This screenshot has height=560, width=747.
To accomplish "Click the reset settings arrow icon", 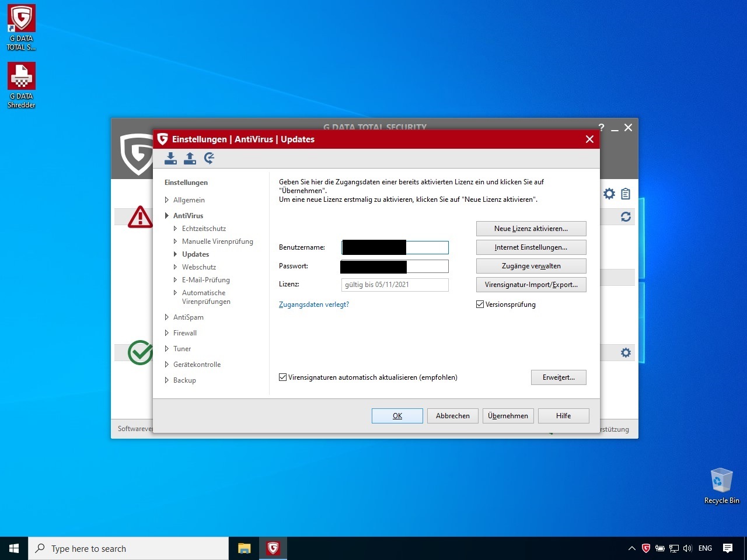I will pyautogui.click(x=210, y=158).
